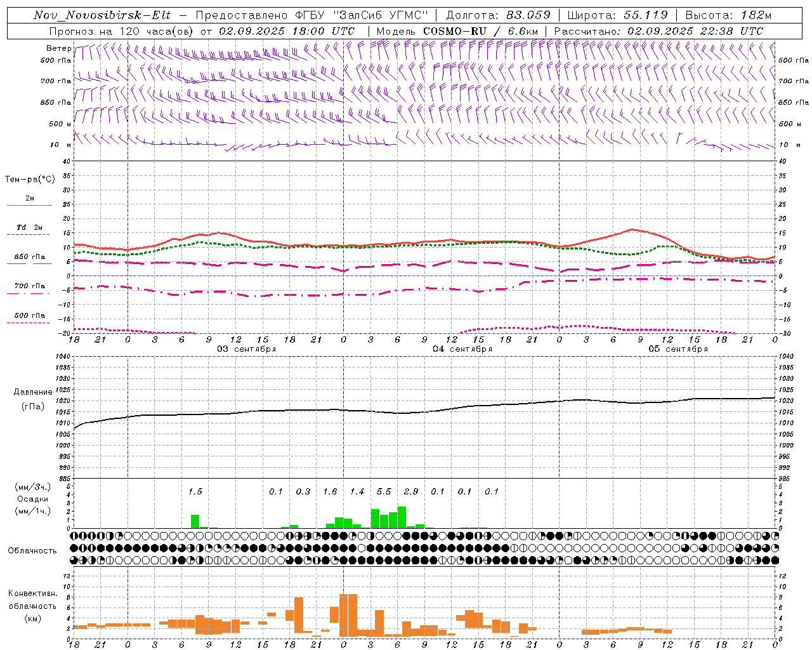Click the (мм/3ч.) unit label
The width and height of the screenshot is (812, 650).
[33, 487]
